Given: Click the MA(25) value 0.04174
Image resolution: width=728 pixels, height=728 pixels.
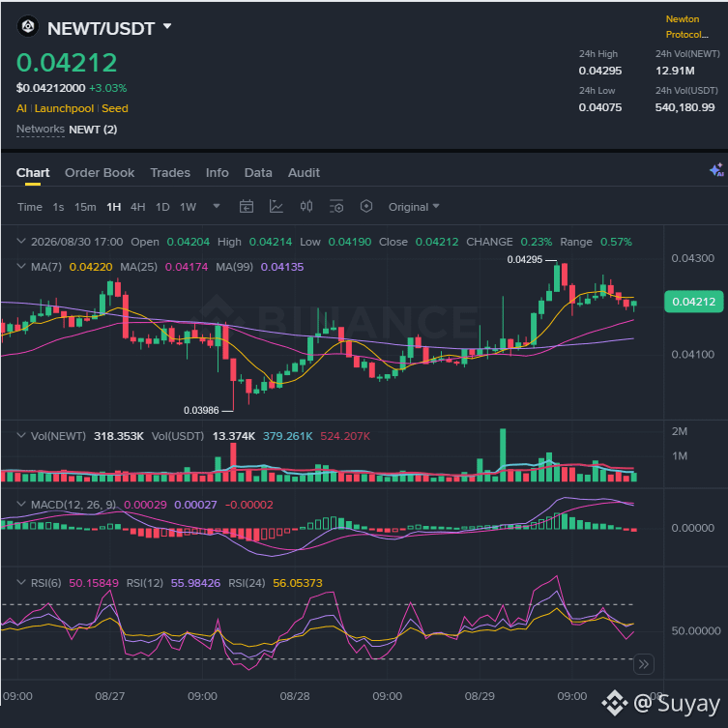Looking at the screenshot, I should pyautogui.click(x=187, y=267).
